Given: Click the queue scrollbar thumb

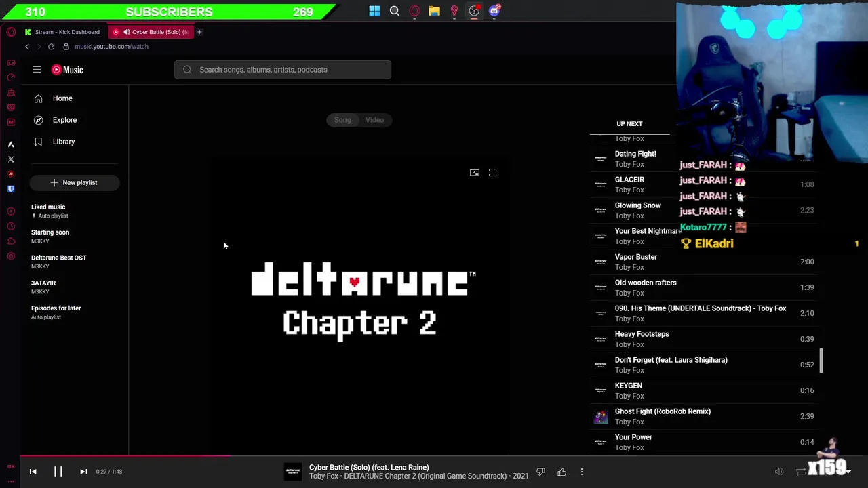Looking at the screenshot, I should [821, 361].
